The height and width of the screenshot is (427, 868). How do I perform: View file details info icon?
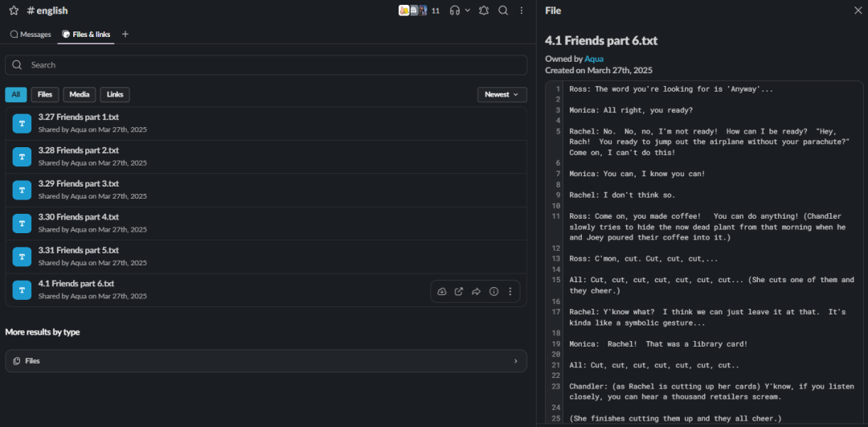point(493,291)
